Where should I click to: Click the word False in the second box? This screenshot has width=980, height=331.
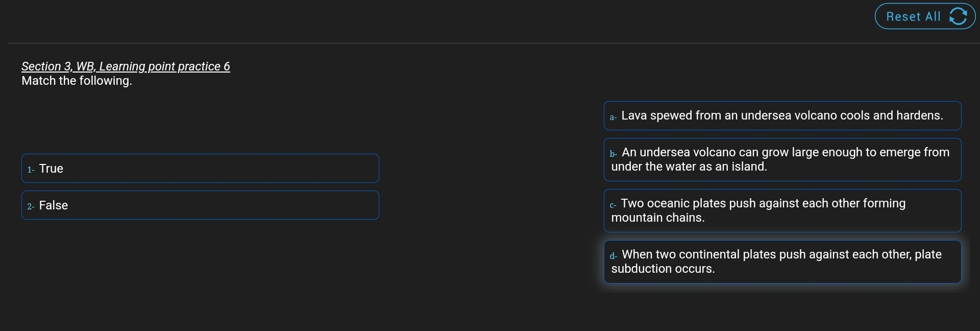pyautogui.click(x=54, y=205)
